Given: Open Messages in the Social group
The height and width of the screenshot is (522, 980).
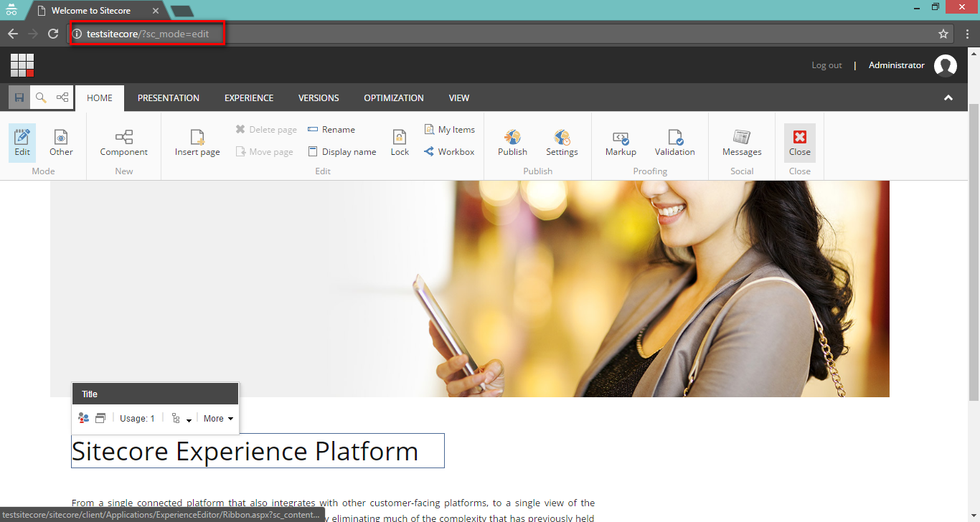Looking at the screenshot, I should coord(742,142).
